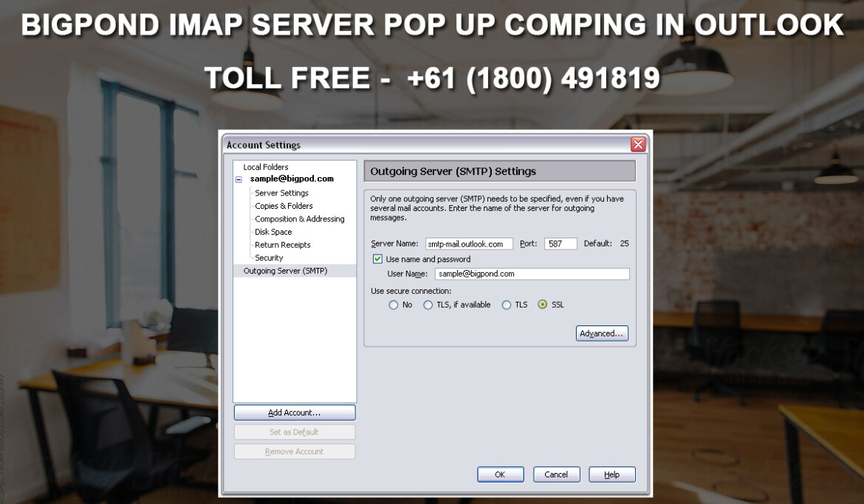Confirm settings with OK button

[x=501, y=474]
